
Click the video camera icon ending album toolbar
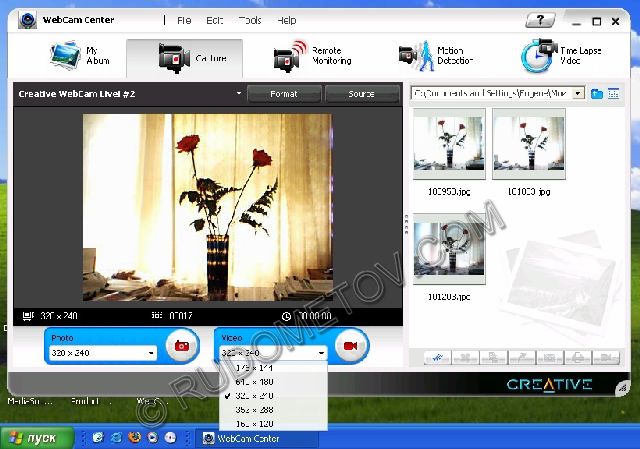coord(606,358)
